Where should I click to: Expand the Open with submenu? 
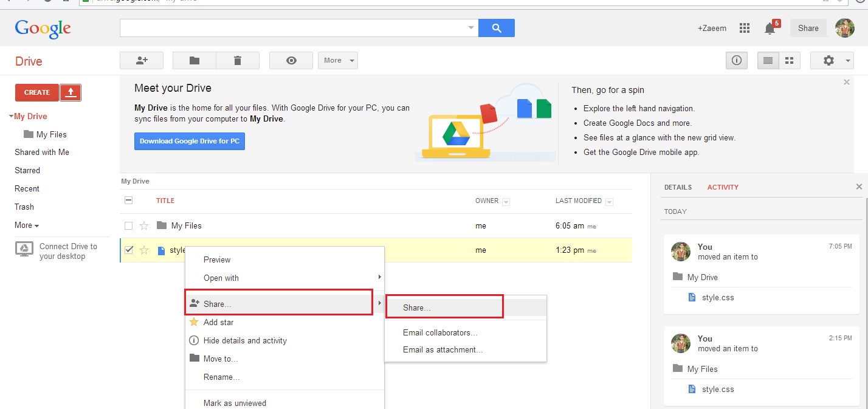[x=284, y=278]
